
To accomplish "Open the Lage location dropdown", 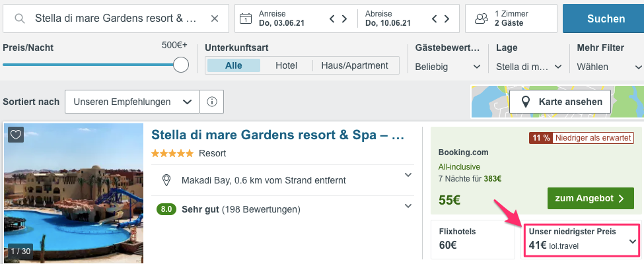I will pos(529,67).
